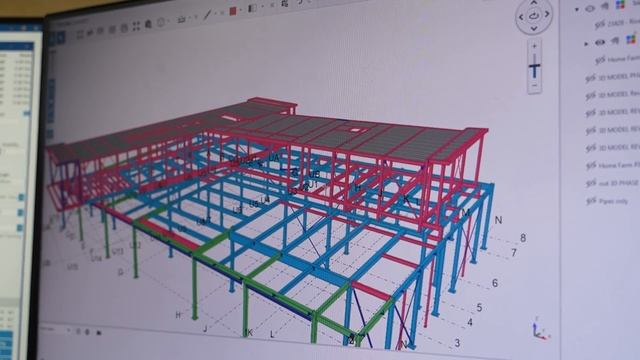This screenshot has width=640, height=360.
Task: Click the rotate icon in the navigation pad center
Action: [534, 16]
